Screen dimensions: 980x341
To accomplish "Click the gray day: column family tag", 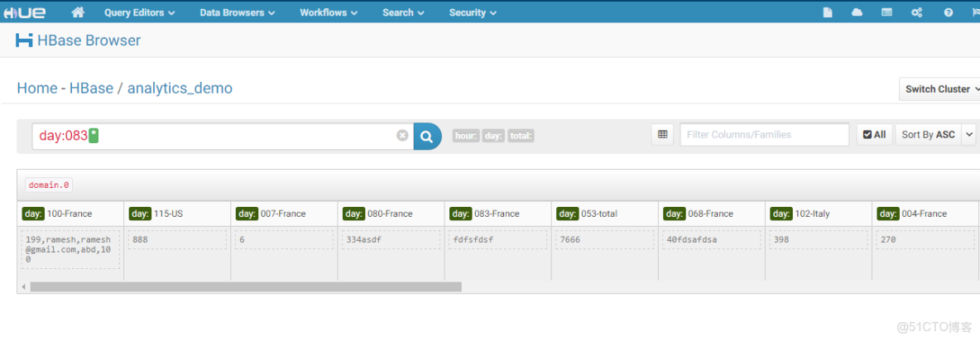I will point(493,136).
